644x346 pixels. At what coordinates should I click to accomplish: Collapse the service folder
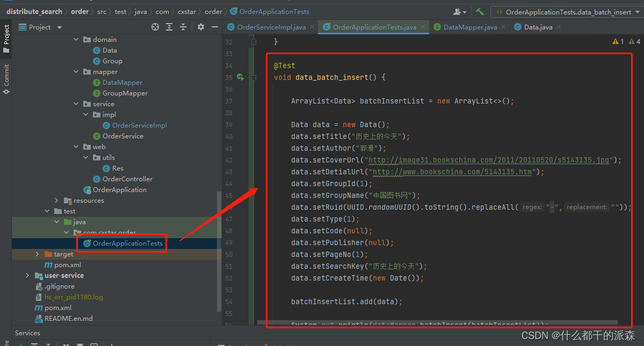click(76, 104)
